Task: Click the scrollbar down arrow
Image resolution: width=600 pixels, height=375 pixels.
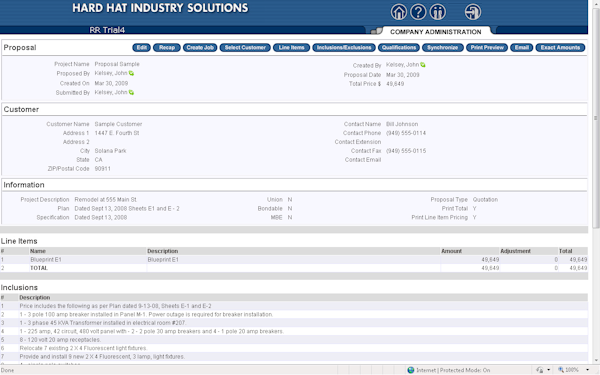Action: pyautogui.click(x=596, y=360)
